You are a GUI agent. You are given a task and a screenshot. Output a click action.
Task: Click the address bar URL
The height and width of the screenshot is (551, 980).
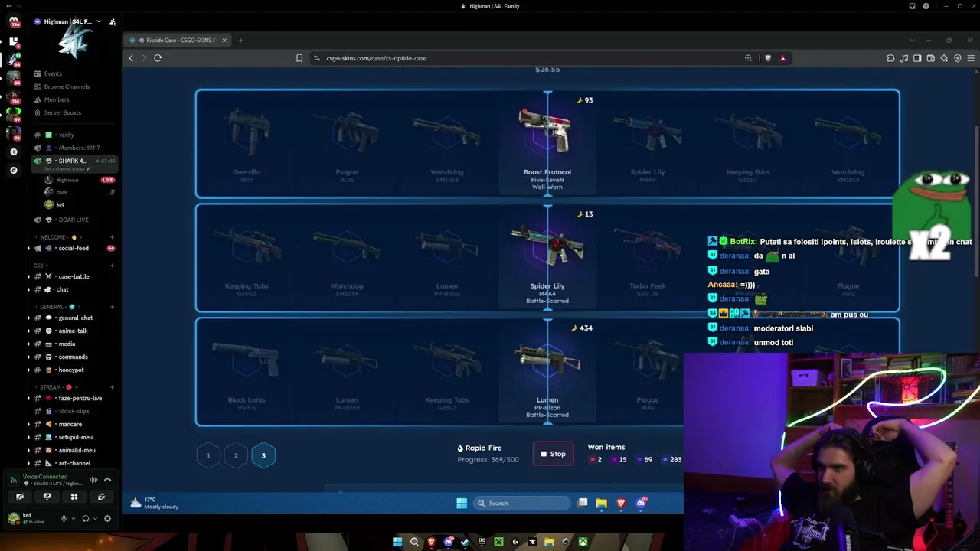[377, 58]
